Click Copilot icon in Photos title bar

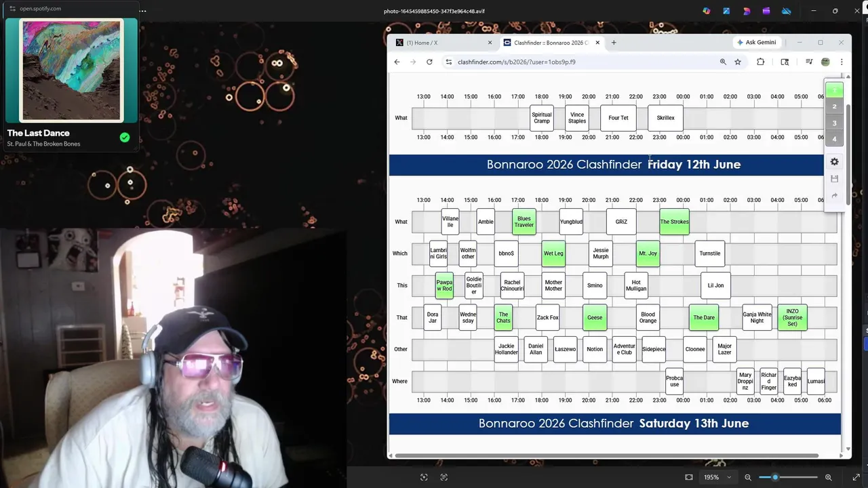[707, 11]
